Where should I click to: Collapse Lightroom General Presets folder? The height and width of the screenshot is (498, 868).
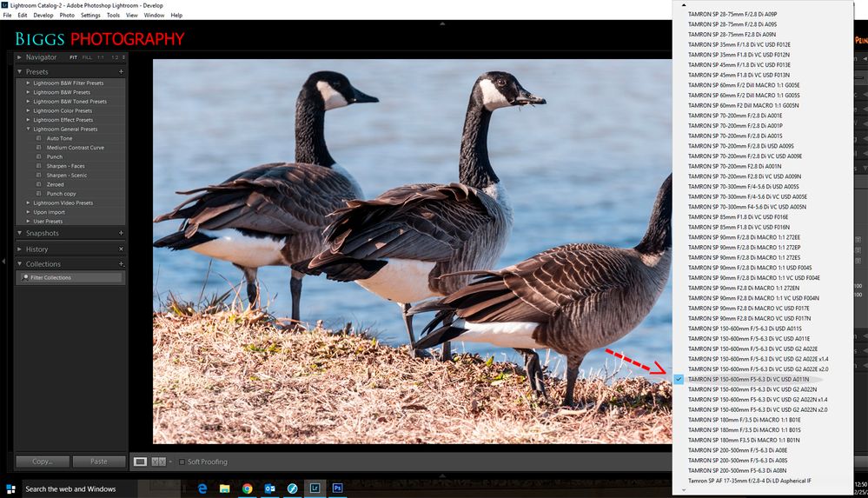click(x=28, y=129)
